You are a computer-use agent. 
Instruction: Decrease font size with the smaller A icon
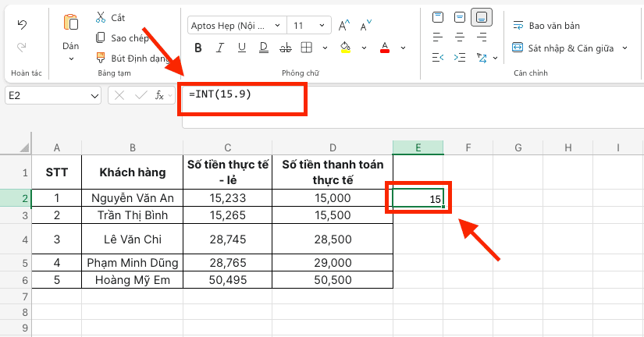click(x=365, y=26)
